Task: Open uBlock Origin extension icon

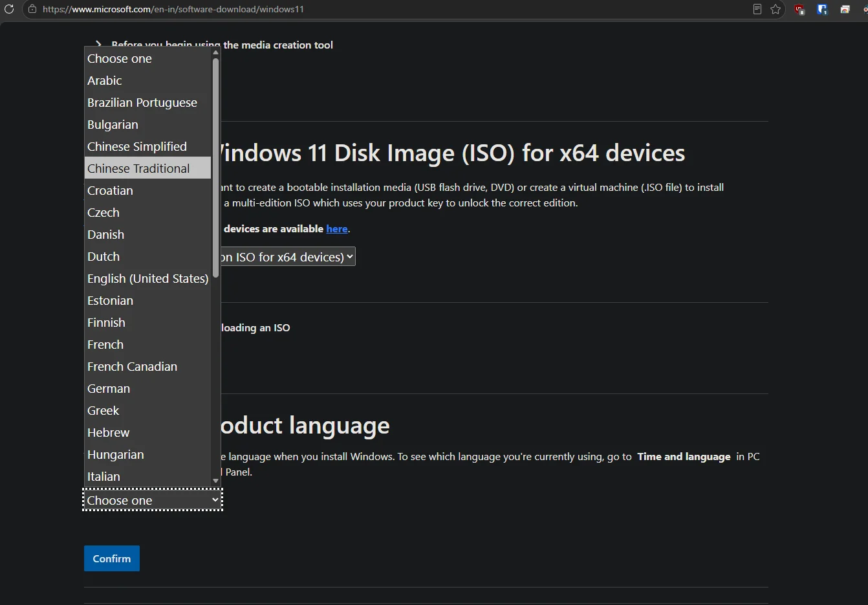Action: pos(800,9)
